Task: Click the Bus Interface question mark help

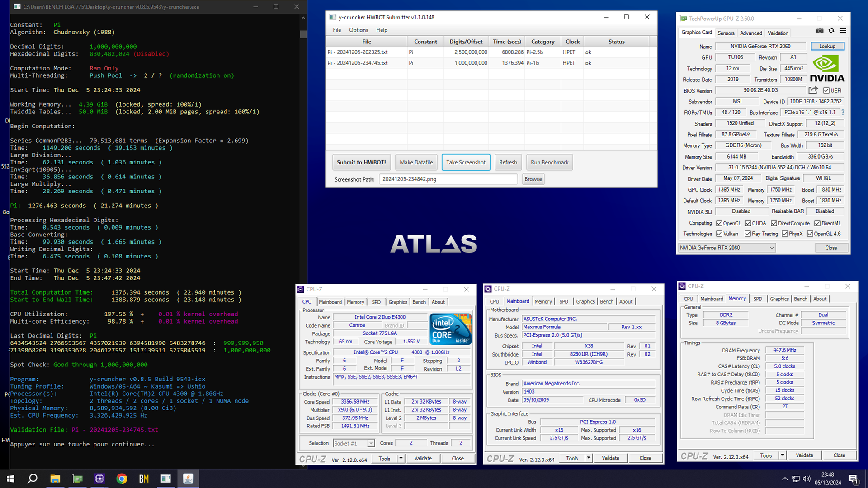Action: coord(843,112)
